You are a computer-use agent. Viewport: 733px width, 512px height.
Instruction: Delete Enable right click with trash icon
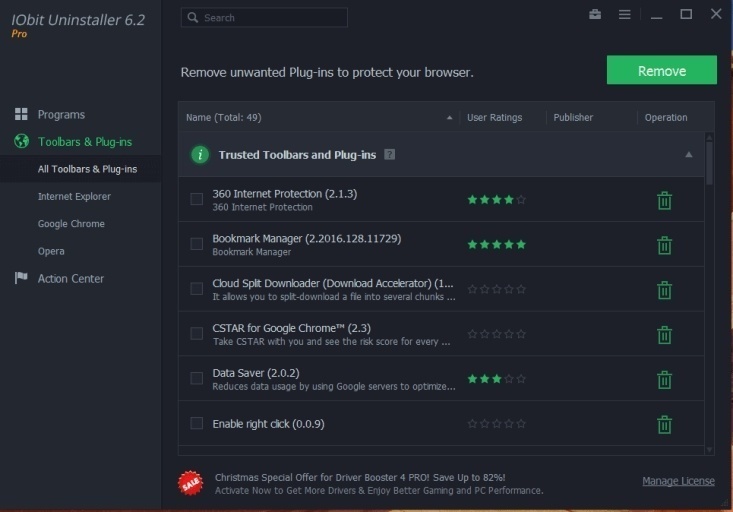(664, 424)
